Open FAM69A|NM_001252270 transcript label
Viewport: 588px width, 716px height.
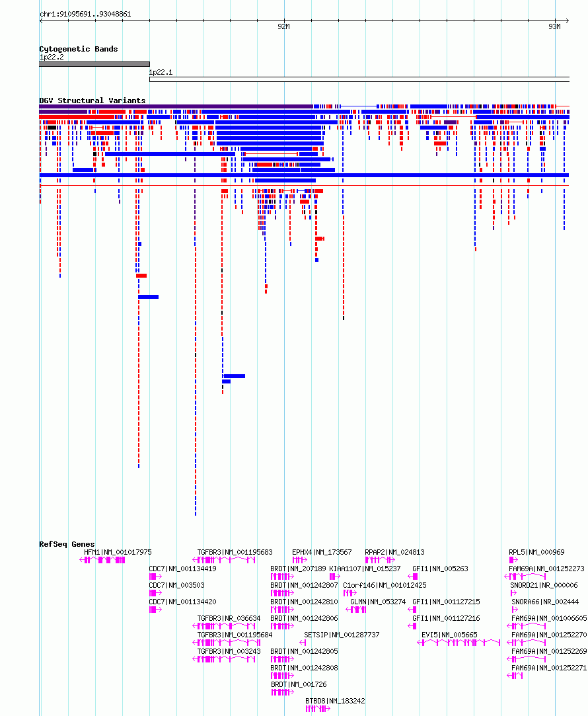pos(549,635)
